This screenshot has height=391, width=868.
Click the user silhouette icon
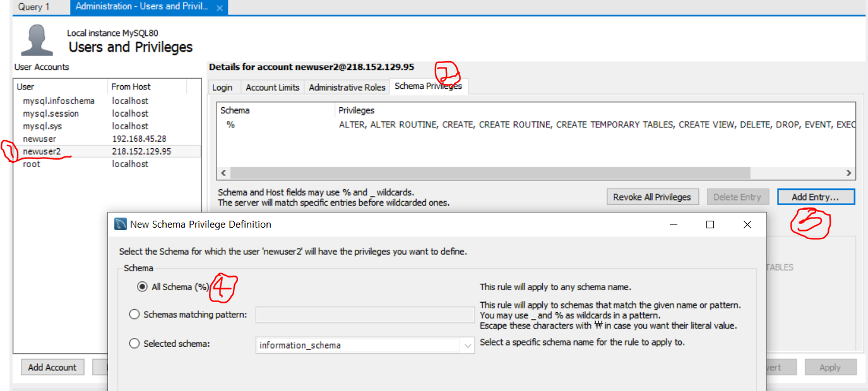(37, 40)
